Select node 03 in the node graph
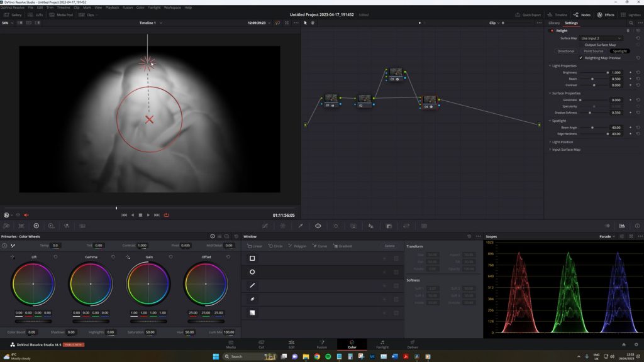Image resolution: width=644 pixels, height=362 pixels. coord(396,74)
